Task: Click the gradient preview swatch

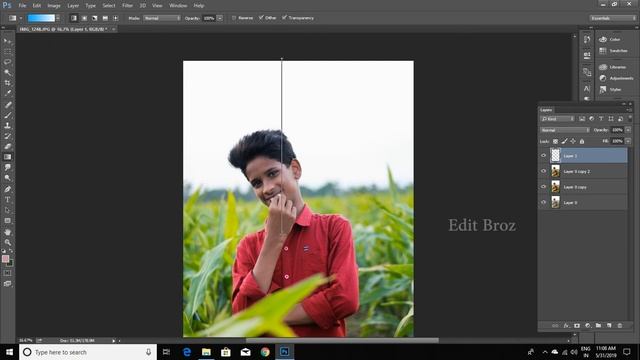Action: (41, 18)
